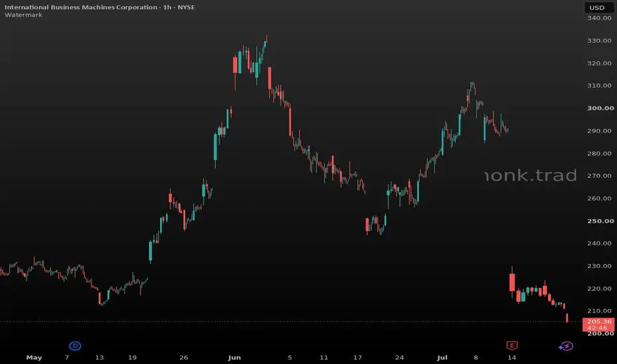
Task: Click the chart title 'International Business Machines Corporation'
Action: [x=81, y=7]
